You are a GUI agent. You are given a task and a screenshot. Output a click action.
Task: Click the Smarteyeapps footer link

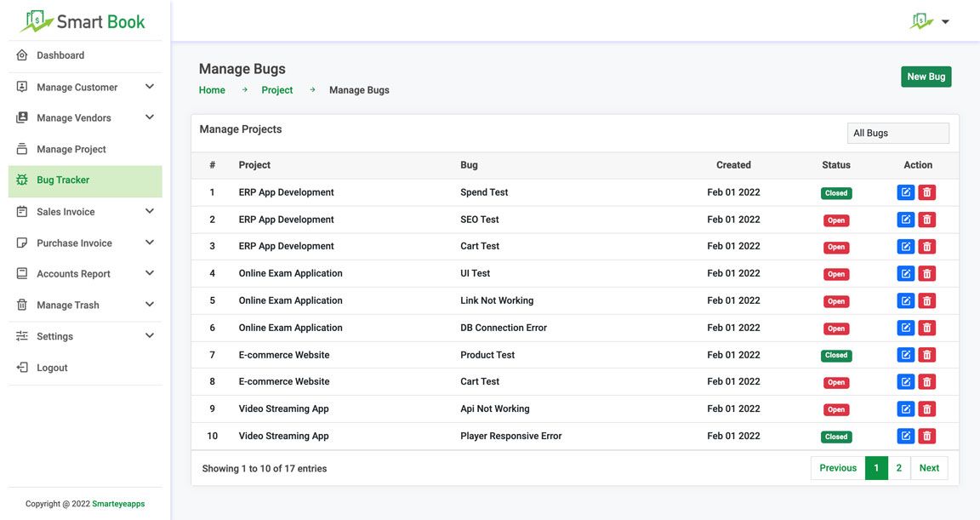point(118,504)
